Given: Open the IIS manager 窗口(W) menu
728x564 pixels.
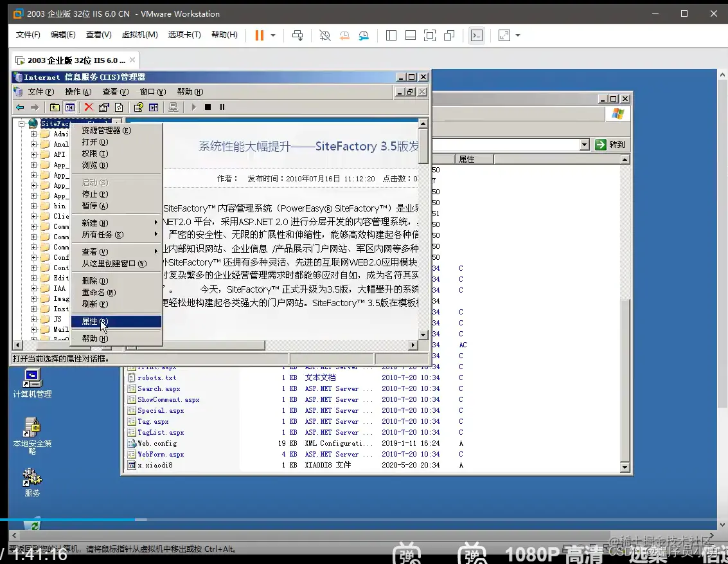Looking at the screenshot, I should click(153, 92).
